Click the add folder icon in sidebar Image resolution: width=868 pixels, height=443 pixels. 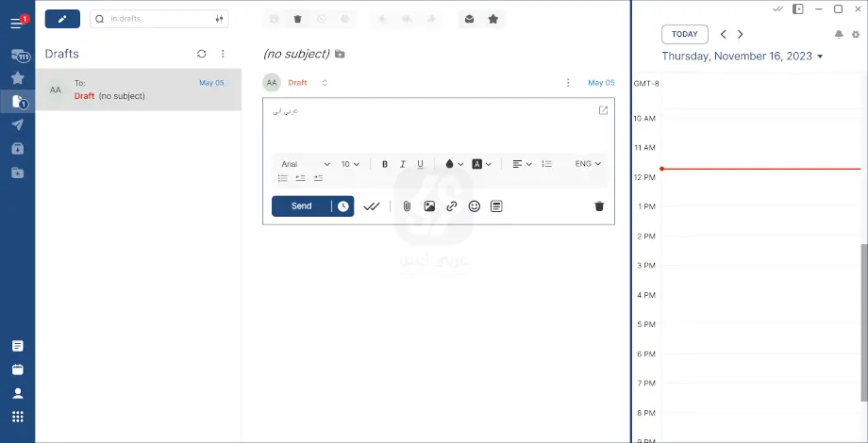(x=18, y=173)
